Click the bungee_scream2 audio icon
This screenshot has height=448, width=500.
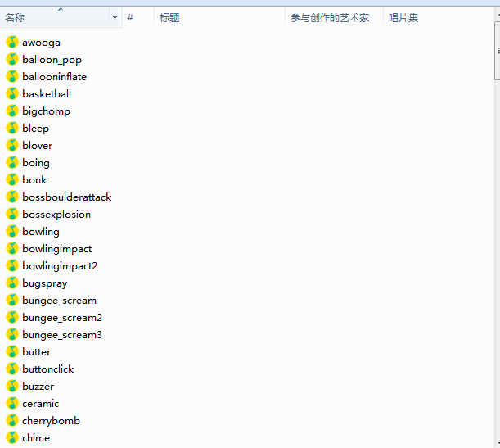12,318
